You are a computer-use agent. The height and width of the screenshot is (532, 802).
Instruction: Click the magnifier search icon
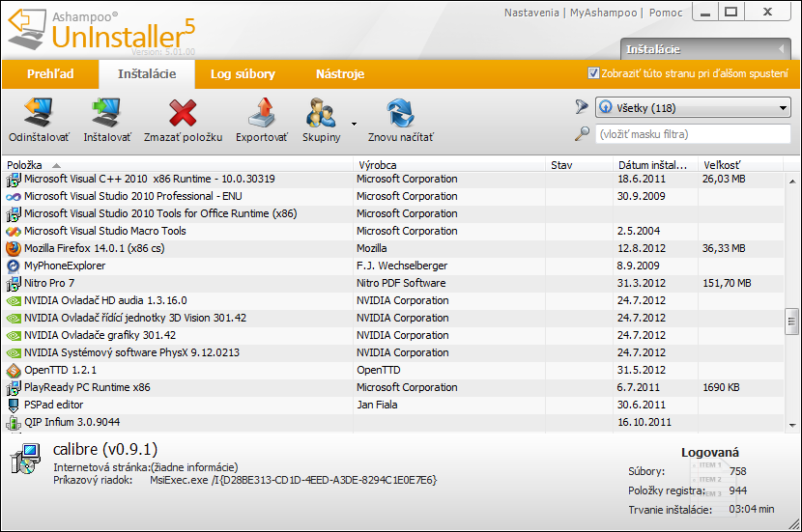coord(582,134)
